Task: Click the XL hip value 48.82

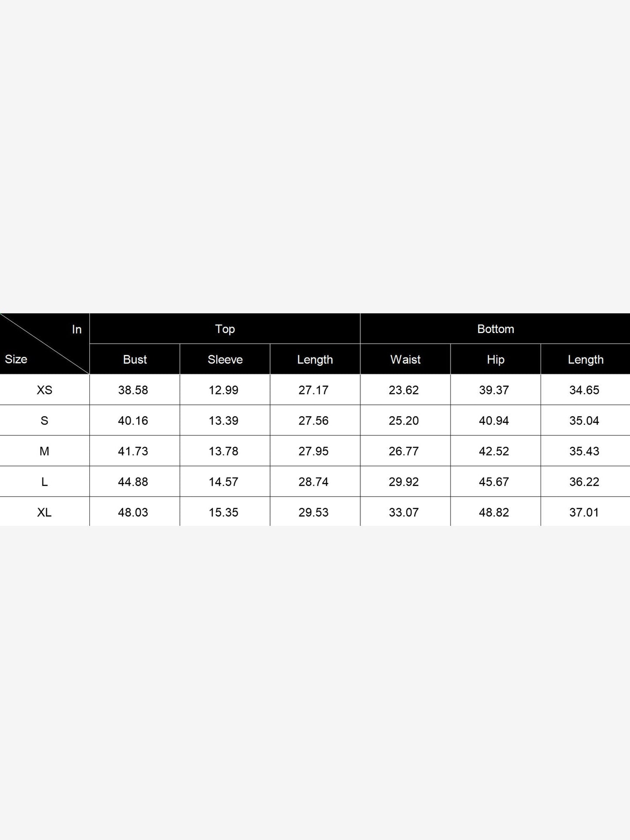Action: (494, 512)
